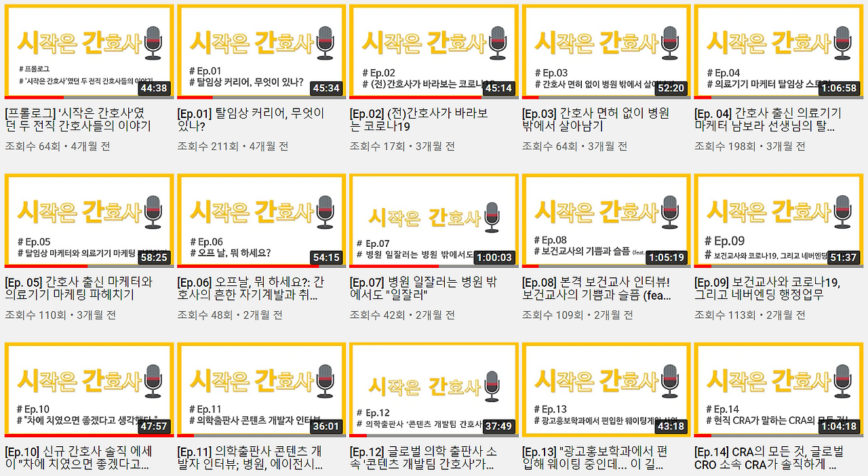Click the microphone icon on Ep.03 thumbnail
The height and width of the screenshot is (476, 868).
tap(671, 42)
